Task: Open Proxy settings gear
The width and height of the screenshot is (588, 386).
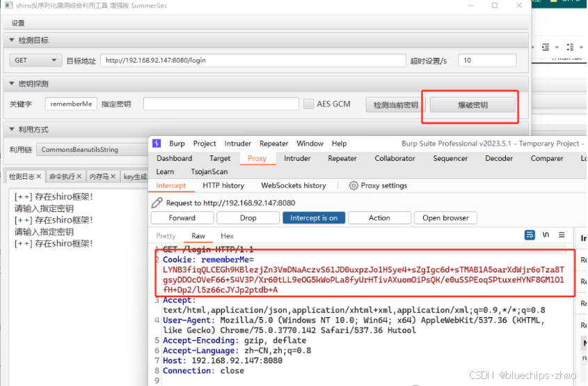Action: (353, 185)
